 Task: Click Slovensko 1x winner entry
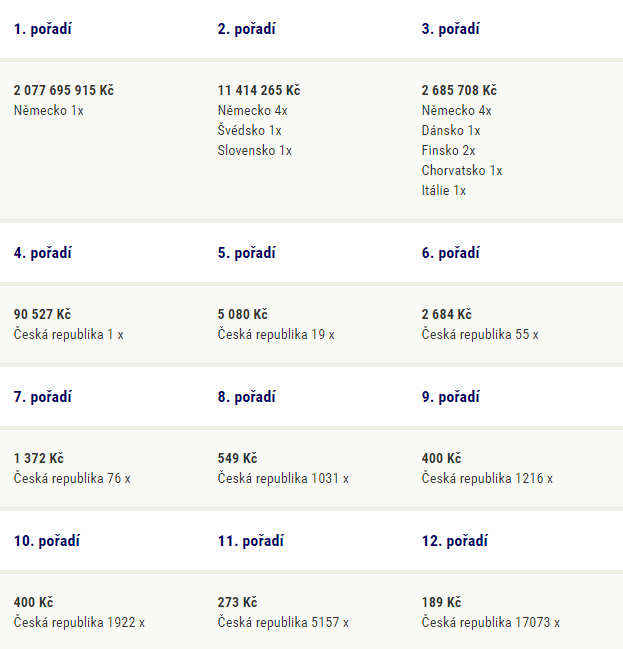click(255, 150)
